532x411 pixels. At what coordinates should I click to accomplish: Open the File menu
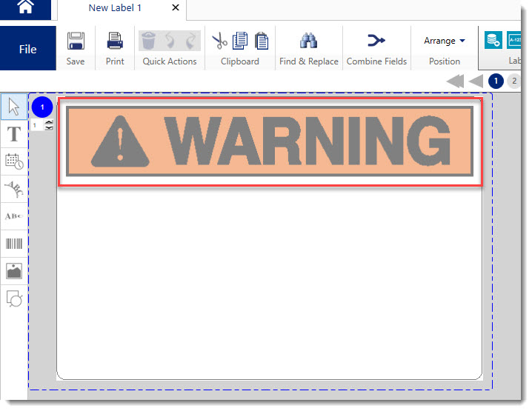pos(27,49)
